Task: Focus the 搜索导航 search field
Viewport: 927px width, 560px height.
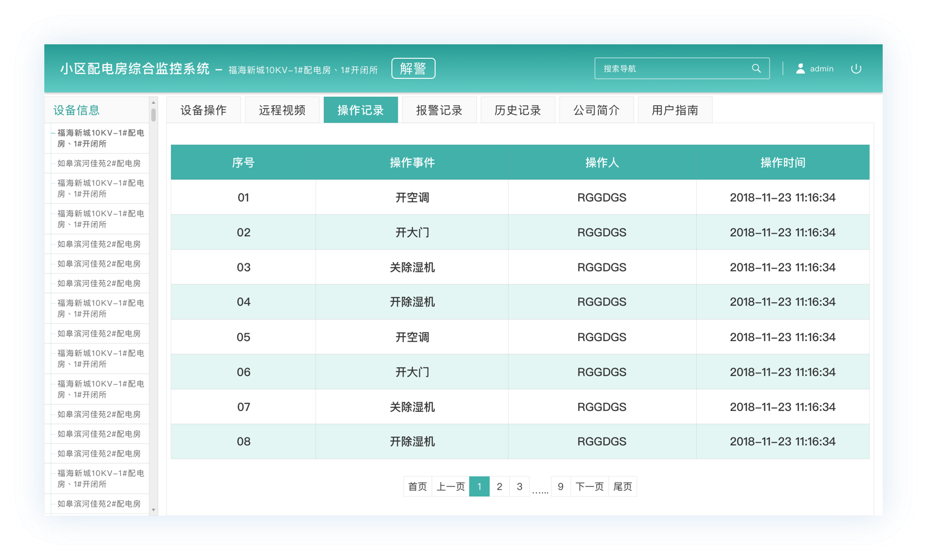Action: tap(682, 69)
